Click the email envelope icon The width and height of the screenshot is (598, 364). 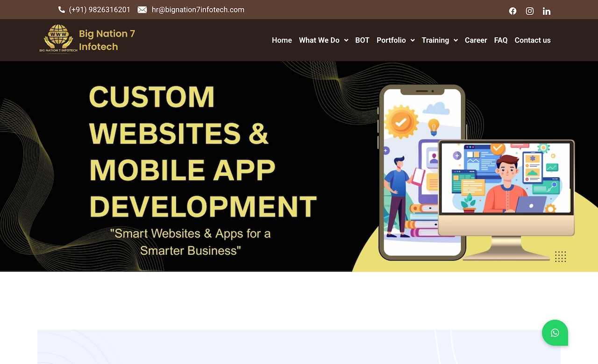[142, 10]
